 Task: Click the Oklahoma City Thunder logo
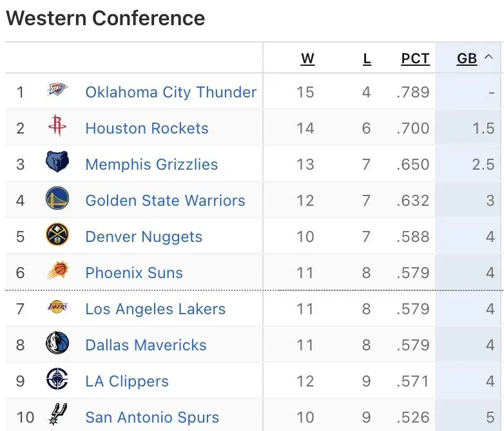pyautogui.click(x=57, y=90)
